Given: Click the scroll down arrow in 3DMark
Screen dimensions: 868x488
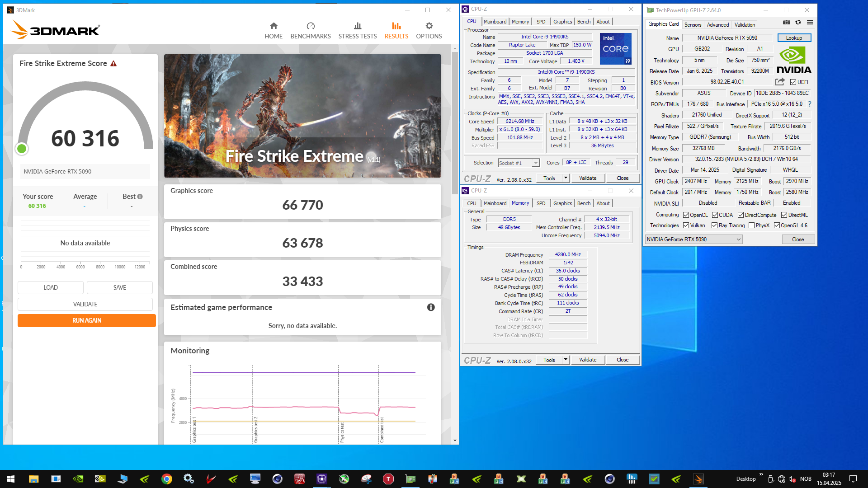Looking at the screenshot, I should click(x=455, y=441).
